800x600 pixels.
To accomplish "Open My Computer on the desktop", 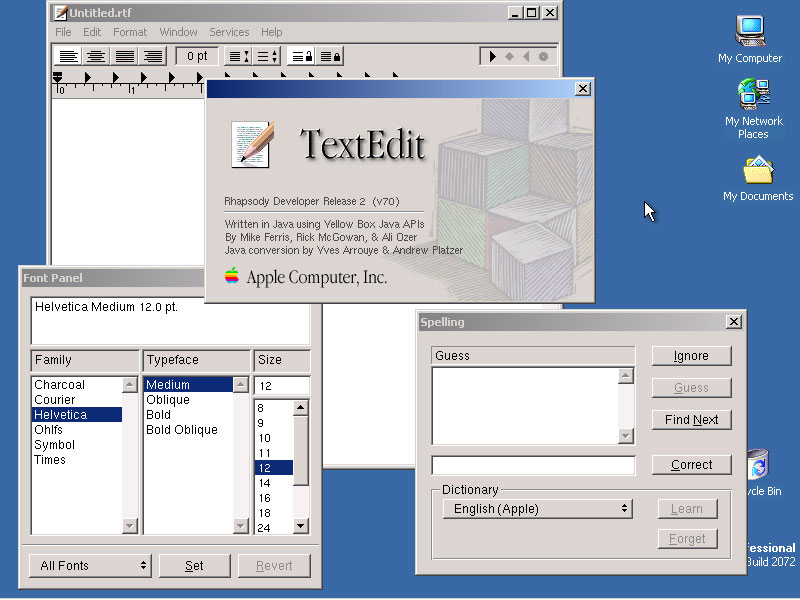I will 749,39.
